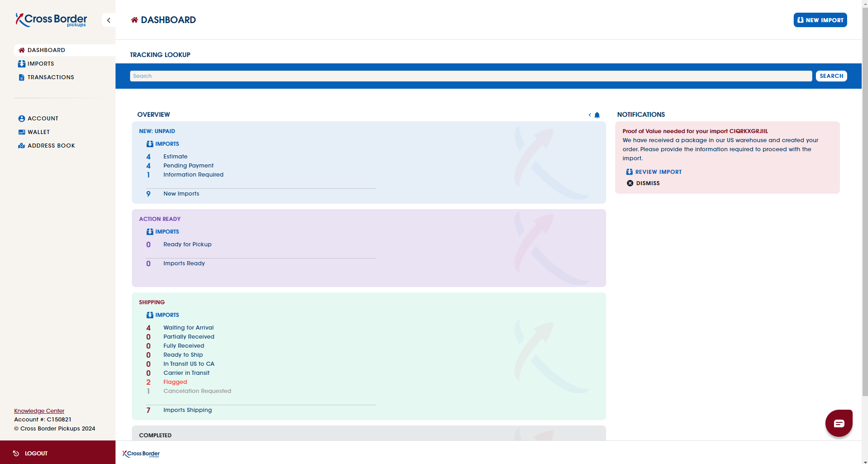This screenshot has width=868, height=464.
Task: Click Review Import link in notification
Action: tap(654, 172)
